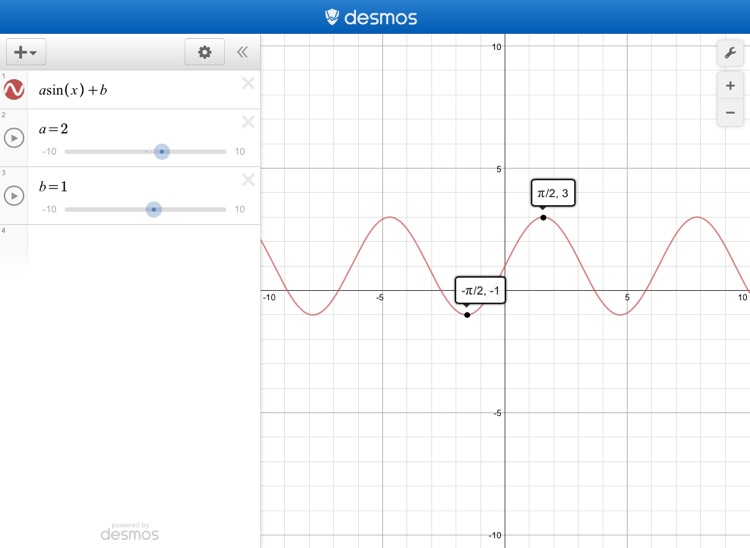This screenshot has width=750, height=548.
Task: Edit the b=1 value
Action: point(53,186)
